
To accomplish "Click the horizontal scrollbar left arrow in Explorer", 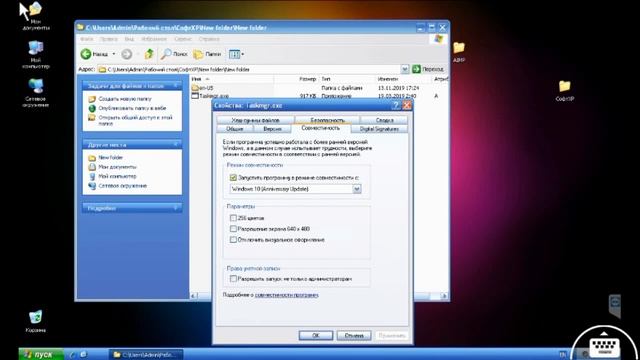I will click(x=194, y=296).
